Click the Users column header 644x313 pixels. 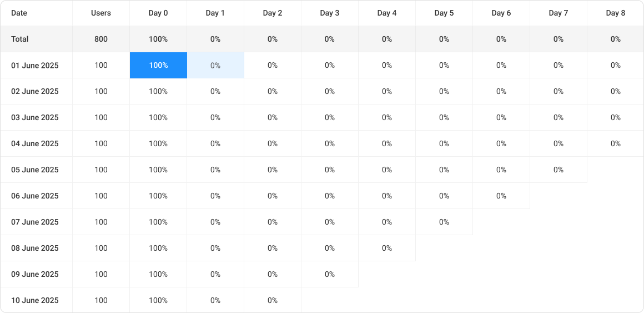[101, 13]
